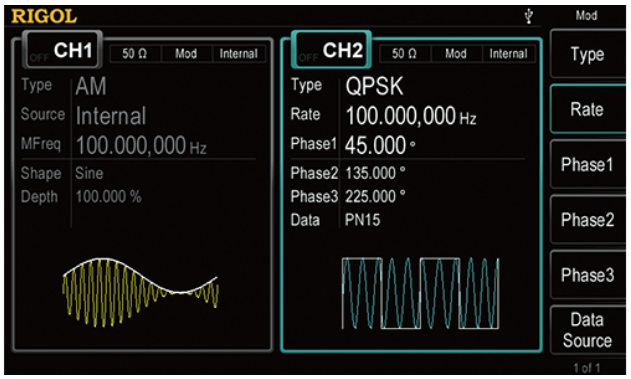631x379 pixels.
Task: Click the CH1 MFreq label
Action: click(x=41, y=144)
